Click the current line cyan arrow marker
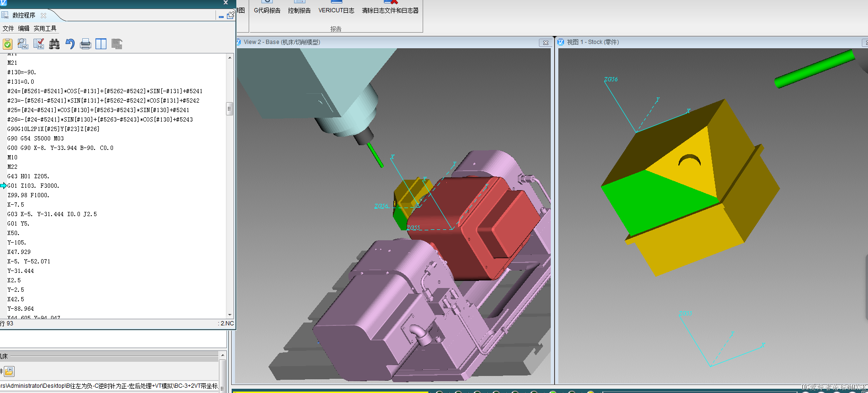The width and height of the screenshot is (868, 393). 3,186
